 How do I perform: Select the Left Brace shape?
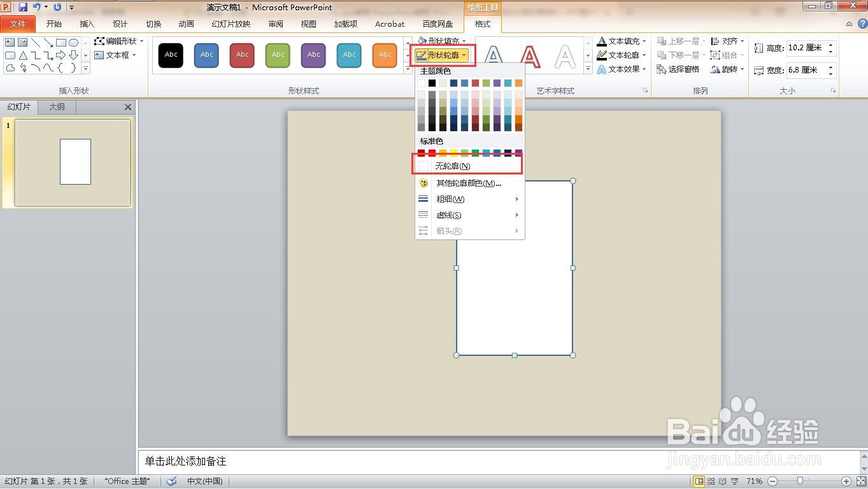[x=61, y=68]
